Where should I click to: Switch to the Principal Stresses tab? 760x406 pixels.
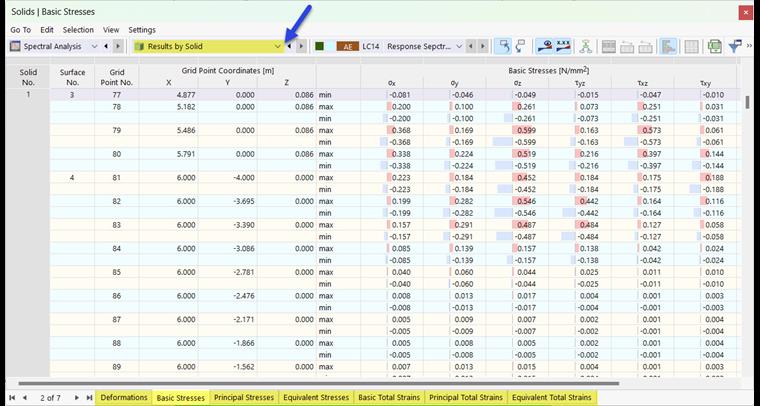(244, 397)
